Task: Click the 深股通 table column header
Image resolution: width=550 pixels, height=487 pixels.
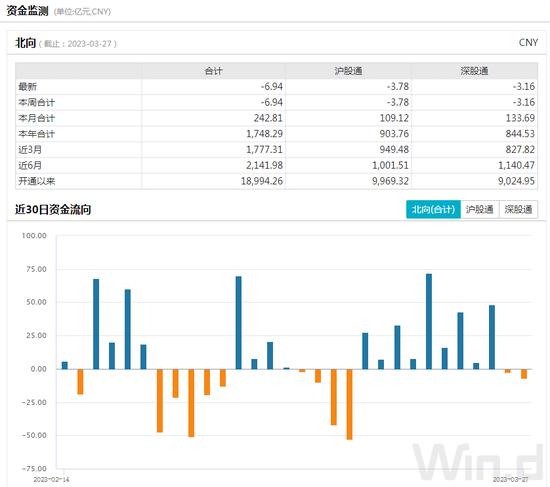Action: coord(475,71)
